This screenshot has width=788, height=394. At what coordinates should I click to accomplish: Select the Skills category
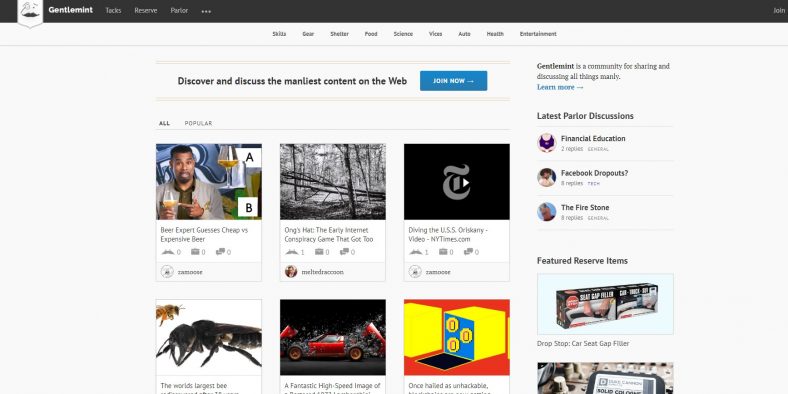pyautogui.click(x=279, y=34)
